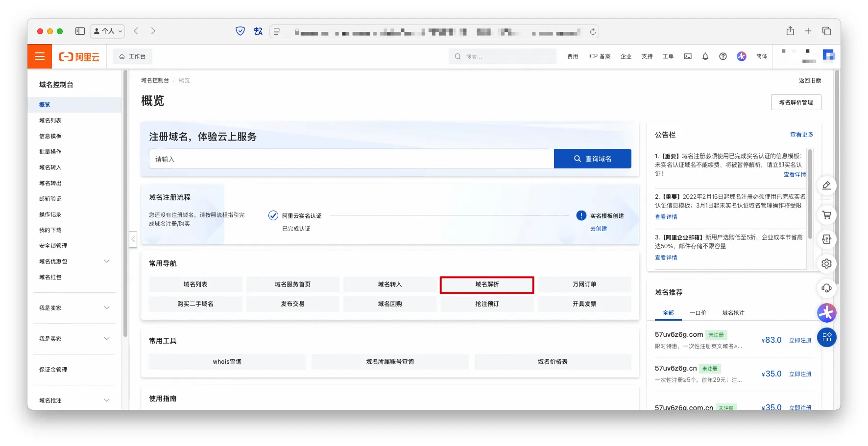Open customer service headset icon
Image resolution: width=868 pixels, height=446 pixels.
(x=826, y=288)
